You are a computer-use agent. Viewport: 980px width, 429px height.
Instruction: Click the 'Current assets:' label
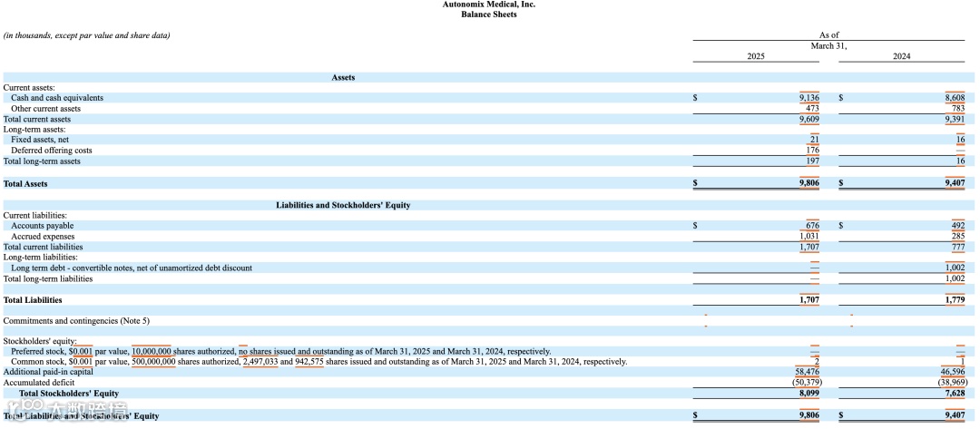click(x=29, y=88)
